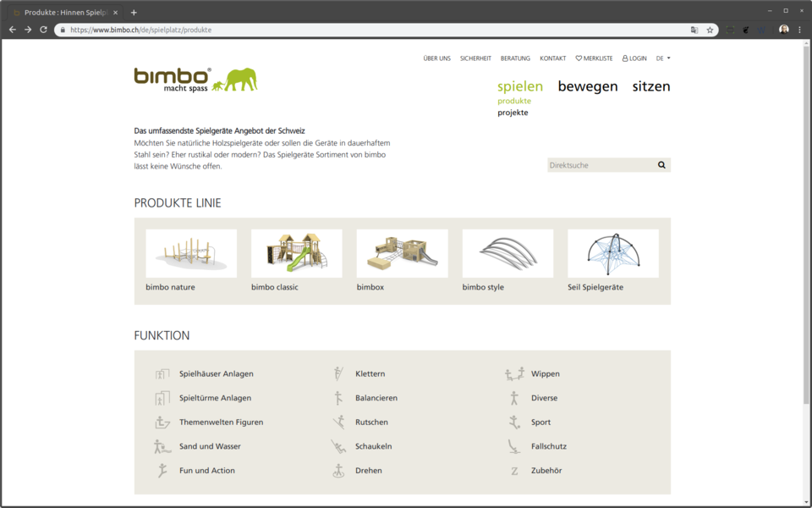Open a new browser tab
The width and height of the screenshot is (812, 508).
point(134,13)
